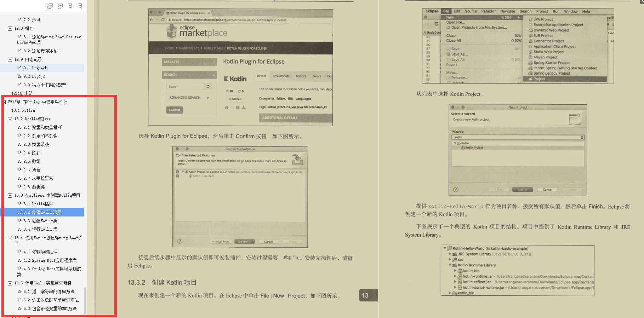644x318 pixels.
Task: Open chapter 第13章 在Spring中使用Kotlin
Action: 38,102
